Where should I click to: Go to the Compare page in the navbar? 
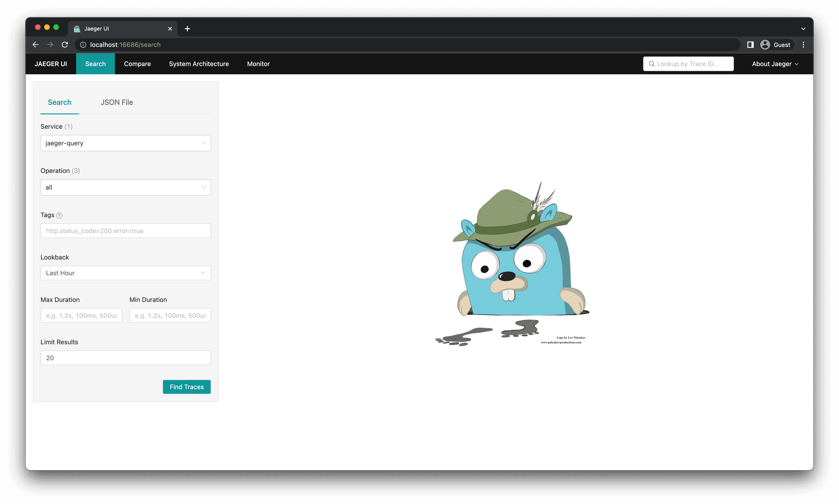(x=137, y=64)
